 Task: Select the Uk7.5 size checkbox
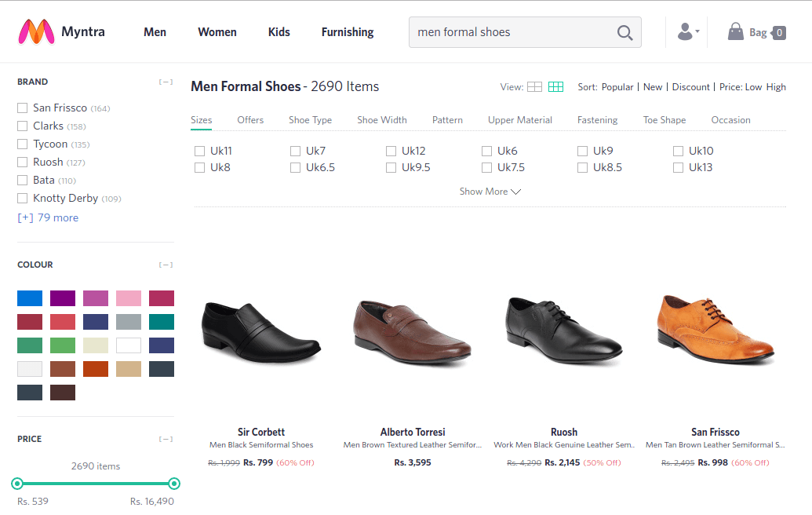(486, 167)
